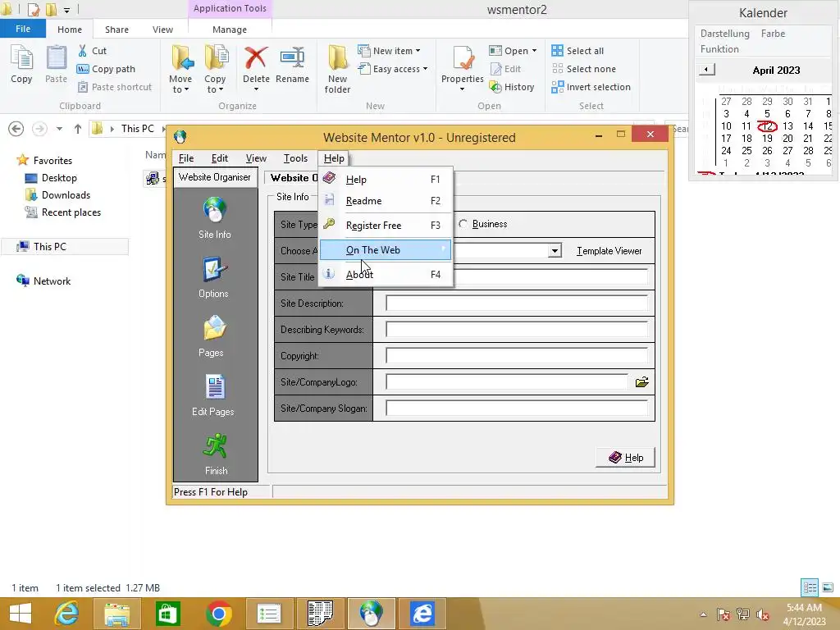Choose Readme in Help menu
This screenshot has width=840, height=630.
point(386,201)
